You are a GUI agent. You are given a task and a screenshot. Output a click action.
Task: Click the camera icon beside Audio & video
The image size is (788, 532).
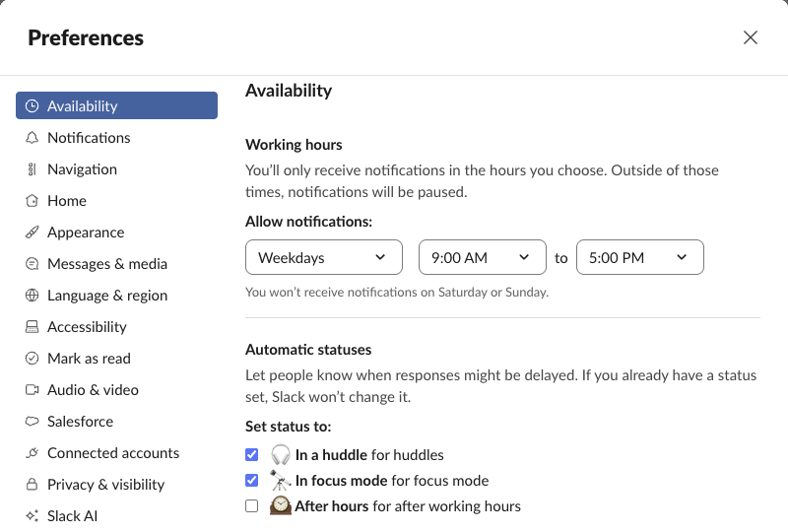(33, 390)
